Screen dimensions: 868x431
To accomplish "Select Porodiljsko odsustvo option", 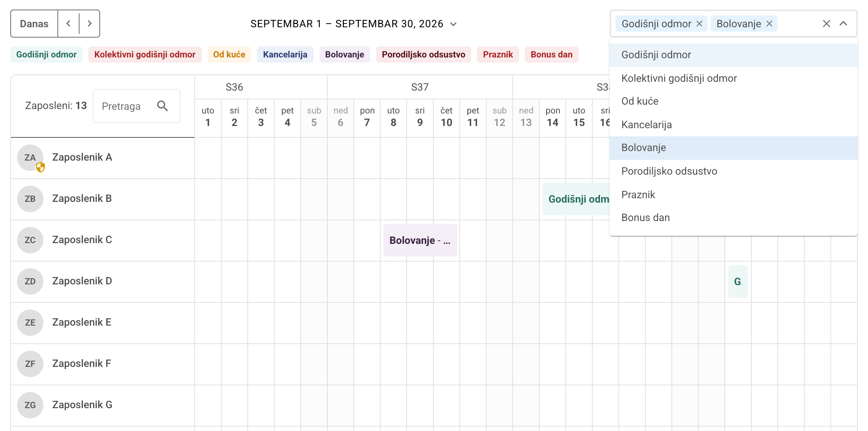I will tap(733, 171).
